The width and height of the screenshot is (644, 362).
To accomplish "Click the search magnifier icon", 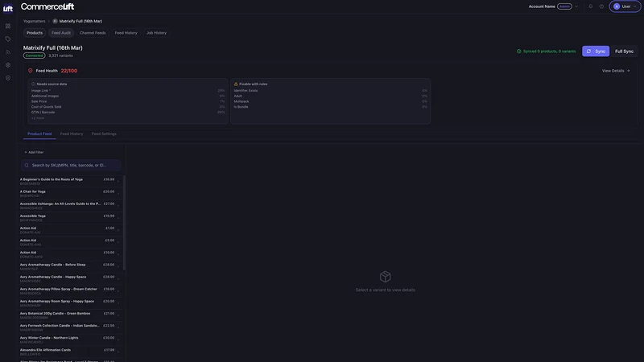I will pos(27,165).
